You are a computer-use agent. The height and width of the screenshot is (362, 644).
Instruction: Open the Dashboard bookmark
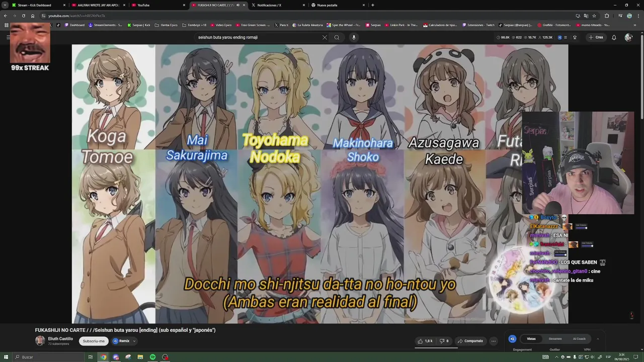coord(74,25)
